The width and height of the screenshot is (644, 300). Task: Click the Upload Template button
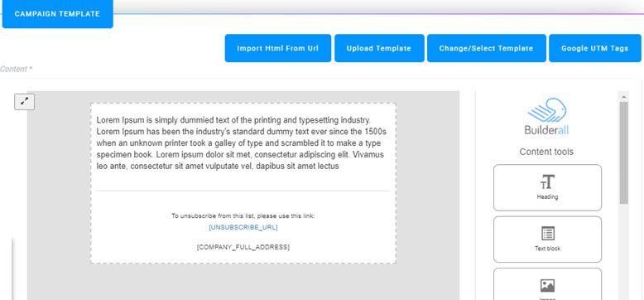pyautogui.click(x=378, y=48)
